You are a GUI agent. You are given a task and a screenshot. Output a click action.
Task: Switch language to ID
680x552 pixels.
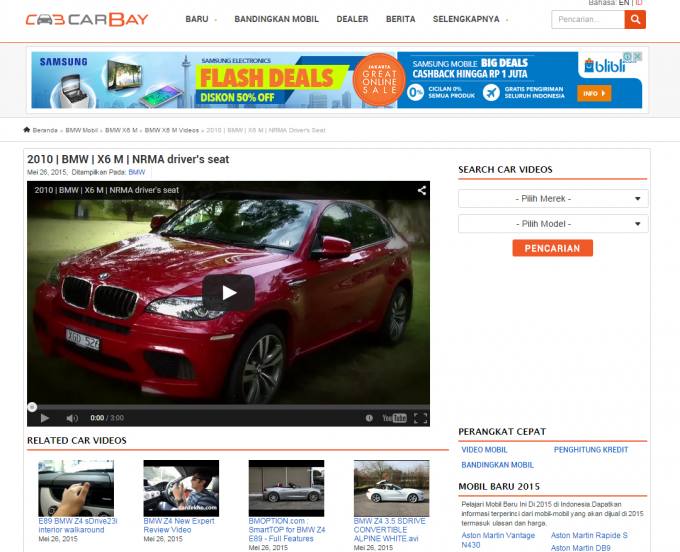(639, 3)
